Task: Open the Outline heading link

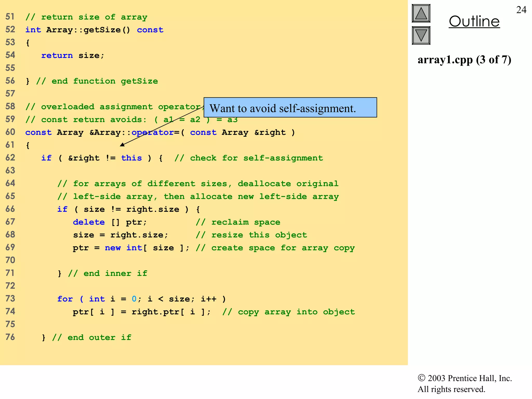Action: 474,21
